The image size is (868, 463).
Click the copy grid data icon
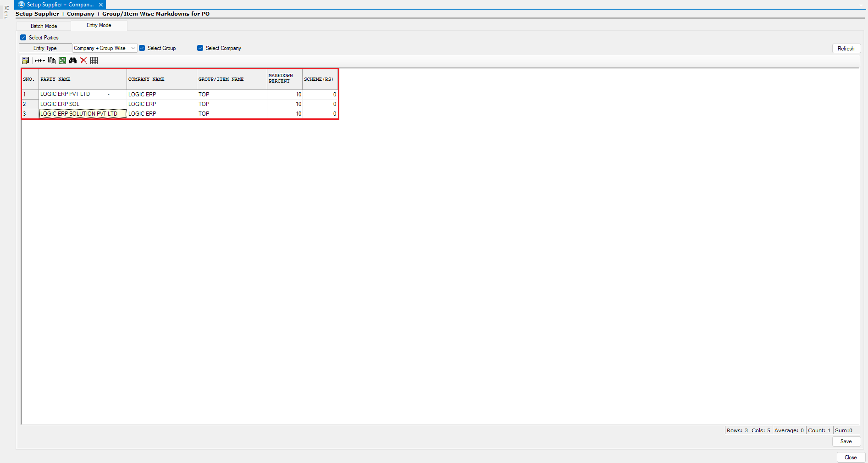tap(52, 61)
